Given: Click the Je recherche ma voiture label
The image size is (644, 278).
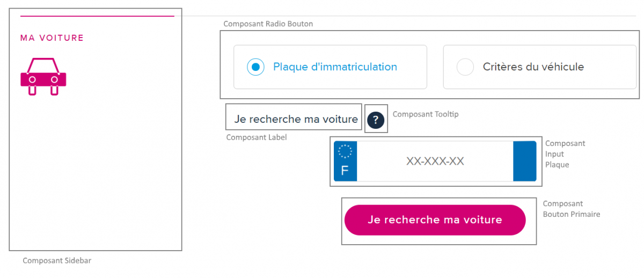Looking at the screenshot, I should [x=296, y=119].
